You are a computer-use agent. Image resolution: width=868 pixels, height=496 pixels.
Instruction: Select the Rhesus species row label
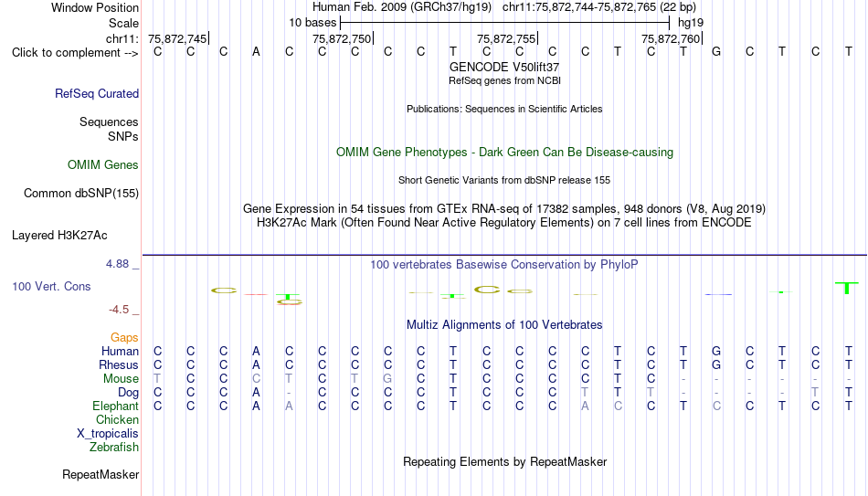pyautogui.click(x=119, y=365)
